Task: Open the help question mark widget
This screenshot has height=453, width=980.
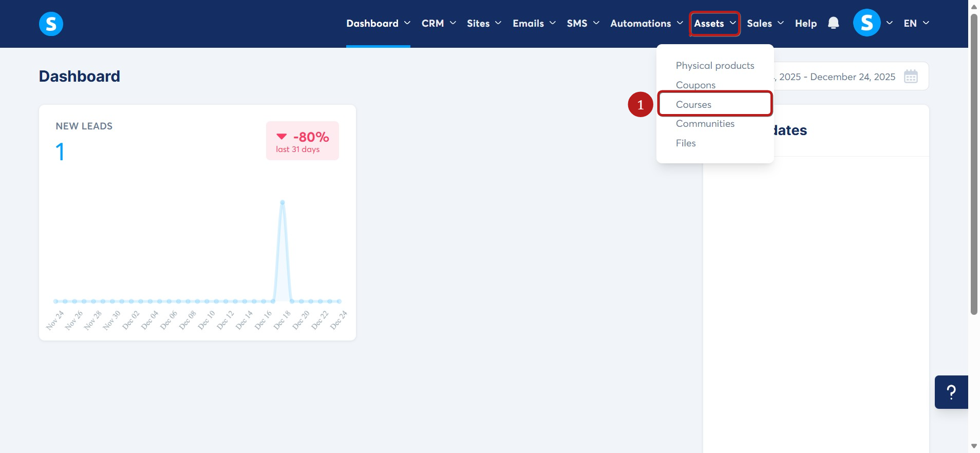Action: [951, 392]
